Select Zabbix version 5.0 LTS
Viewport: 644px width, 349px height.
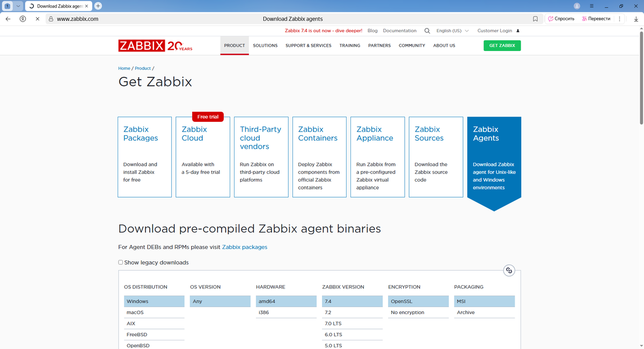tap(352, 345)
